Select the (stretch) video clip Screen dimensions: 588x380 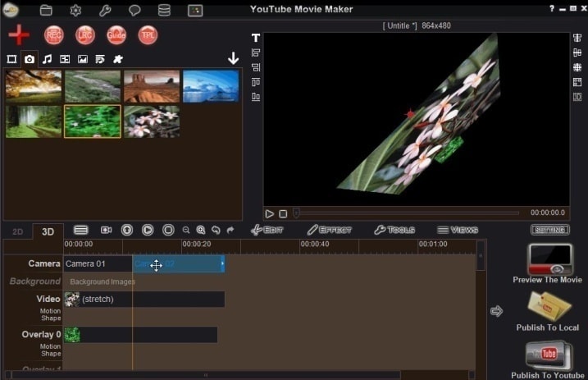(x=144, y=299)
